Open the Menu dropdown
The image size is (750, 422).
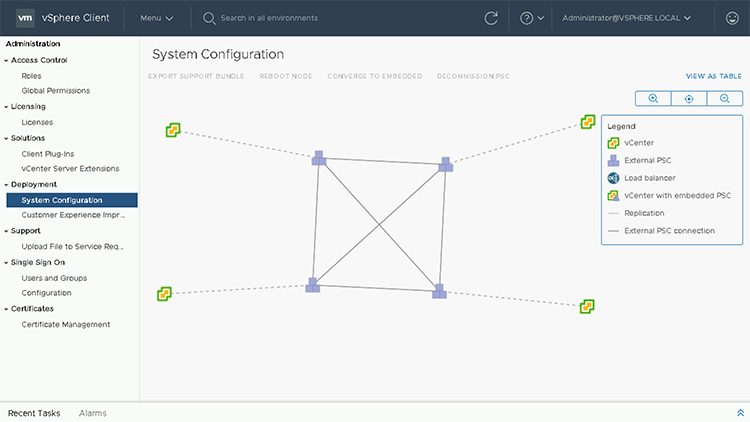(156, 18)
